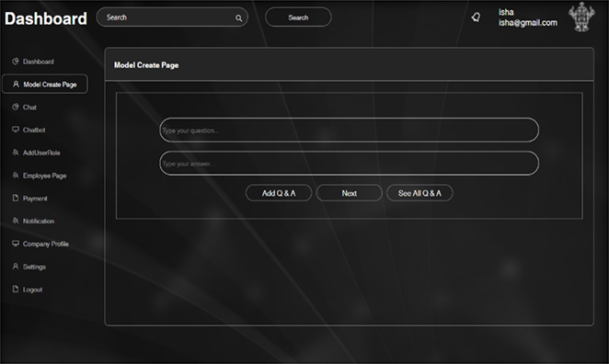The width and height of the screenshot is (609, 364).
Task: Click the Model Create Page user icon
Action: 16,85
